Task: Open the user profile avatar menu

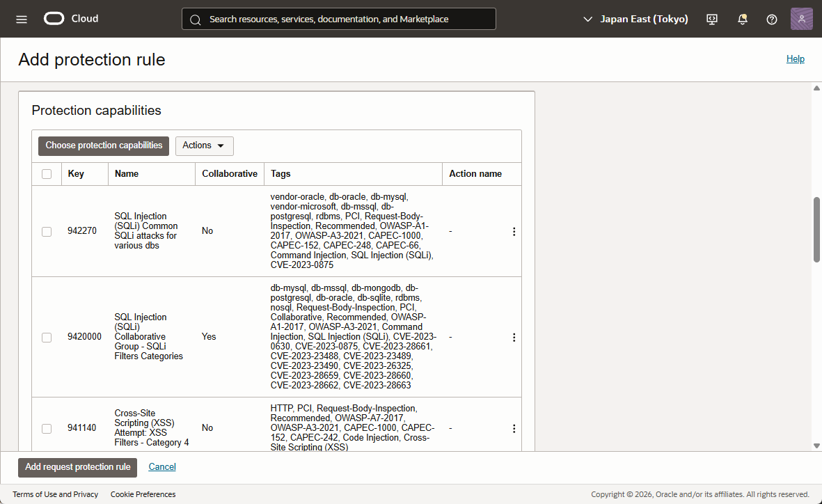Action: 801,19
